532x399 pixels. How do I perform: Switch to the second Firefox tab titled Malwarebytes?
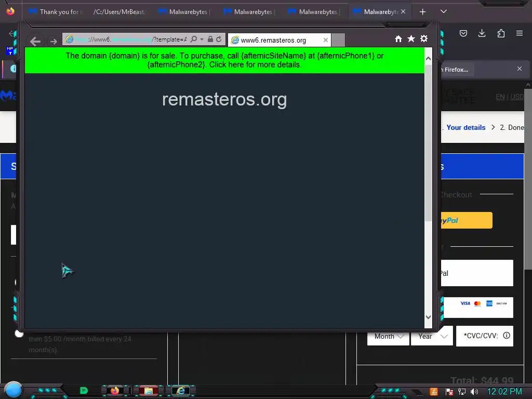[x=249, y=12]
